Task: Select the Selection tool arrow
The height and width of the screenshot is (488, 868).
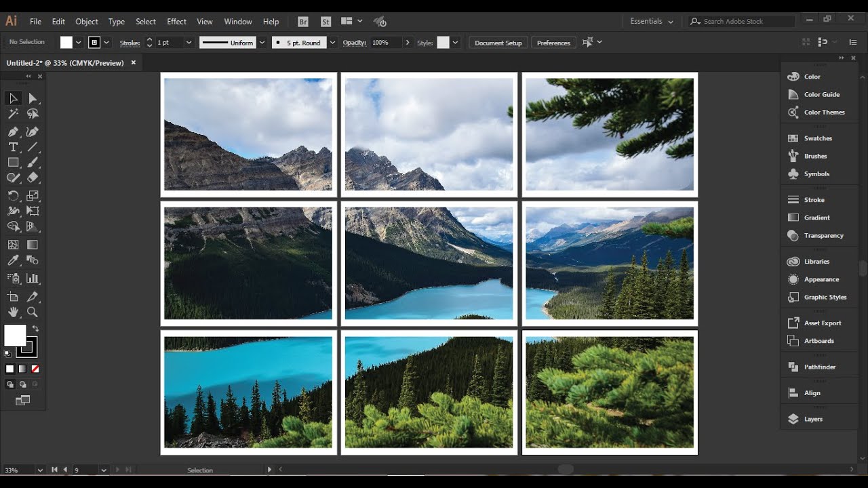Action: coord(13,98)
